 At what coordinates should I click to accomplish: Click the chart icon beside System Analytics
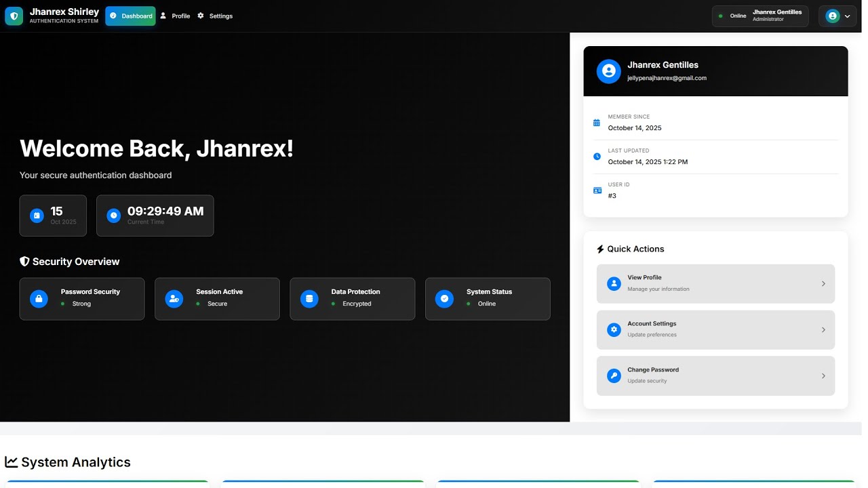point(11,462)
